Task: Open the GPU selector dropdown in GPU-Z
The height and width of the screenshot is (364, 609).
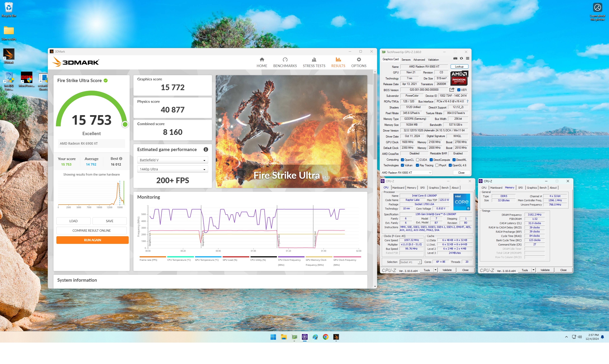Action: pos(406,173)
